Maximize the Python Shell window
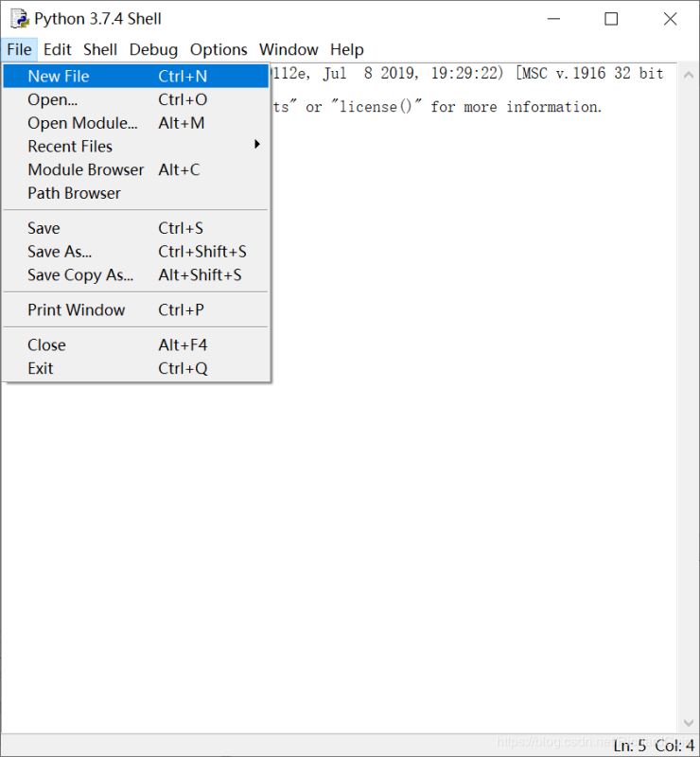This screenshot has height=757, width=700. 611,19
